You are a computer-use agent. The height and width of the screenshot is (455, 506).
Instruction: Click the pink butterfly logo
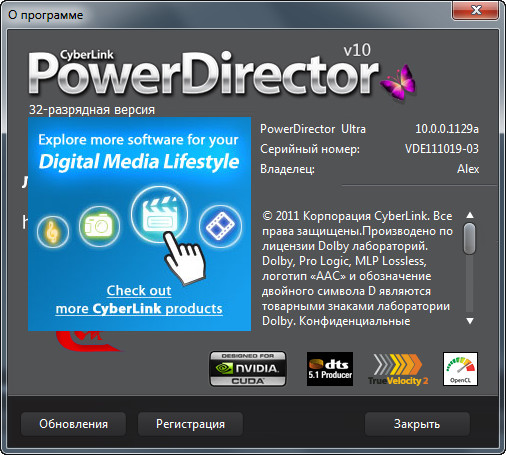pos(398,82)
